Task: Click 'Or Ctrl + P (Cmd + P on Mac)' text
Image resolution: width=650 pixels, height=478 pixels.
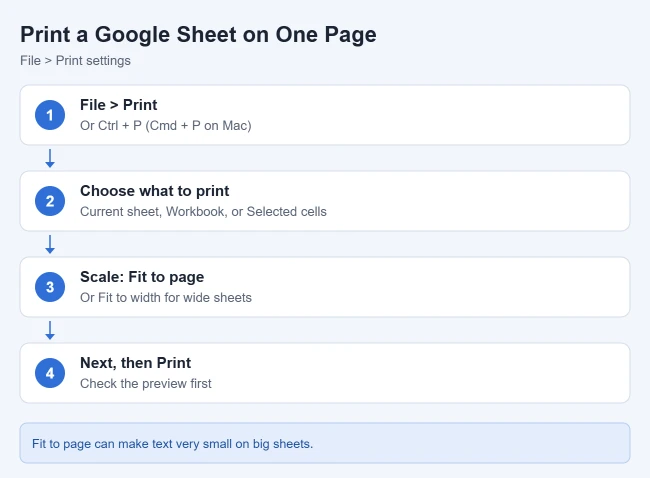Action: pos(166,126)
